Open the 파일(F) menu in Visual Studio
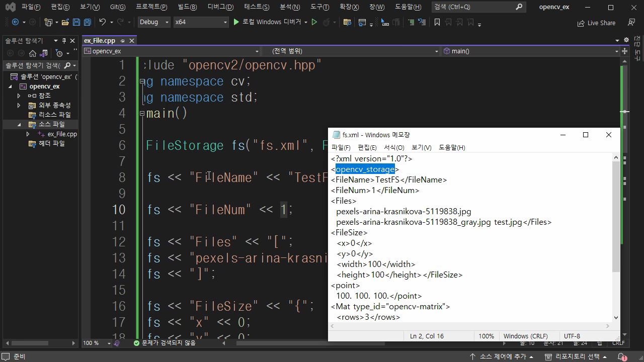 (x=31, y=7)
